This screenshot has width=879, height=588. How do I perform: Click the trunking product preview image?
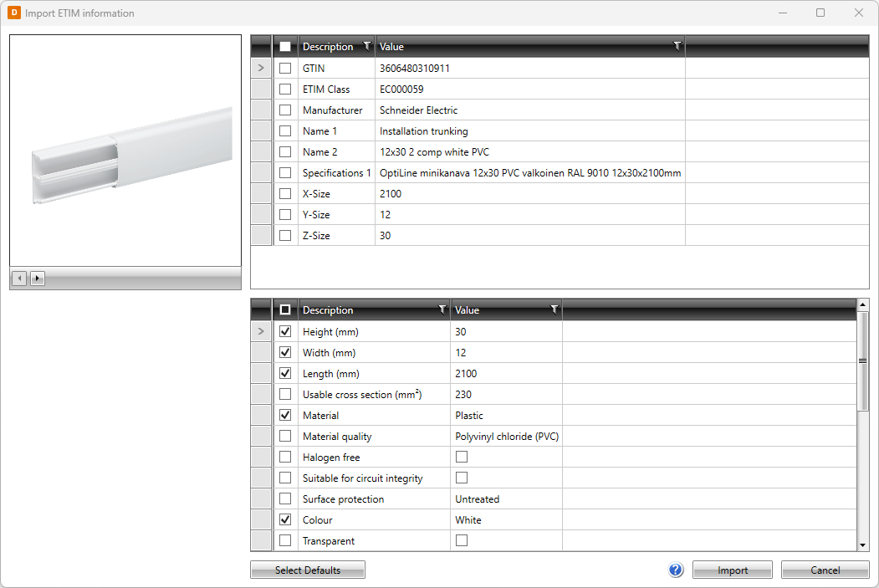tap(125, 151)
